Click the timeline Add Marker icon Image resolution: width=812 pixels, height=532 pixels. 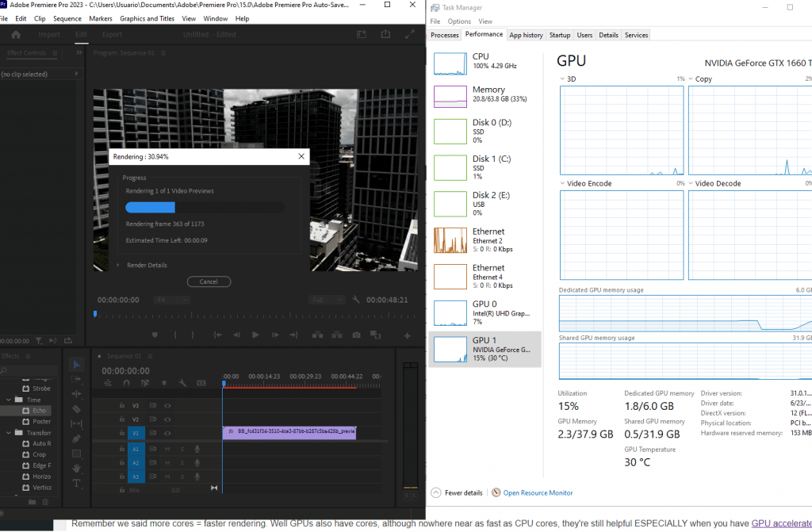pos(164,383)
